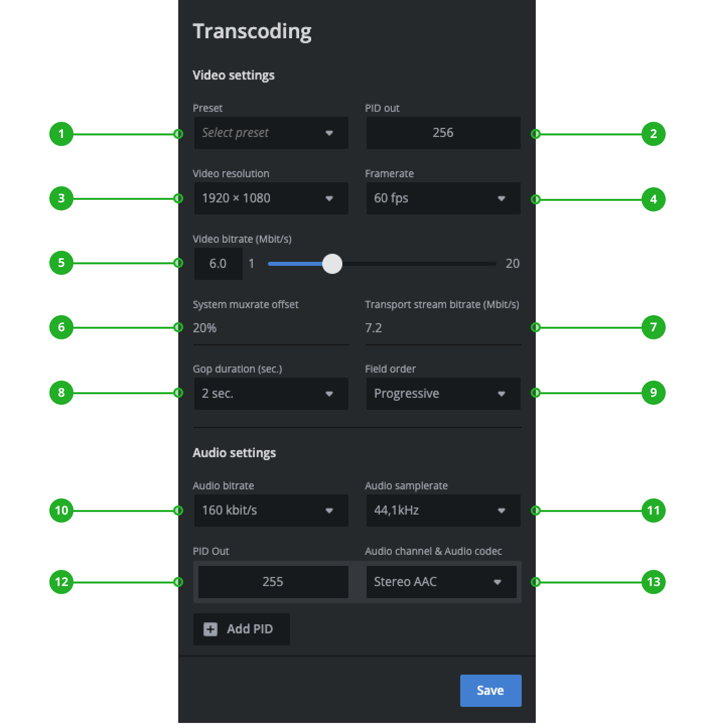
Task: Click the Field order chevron icon
Action: click(x=502, y=394)
